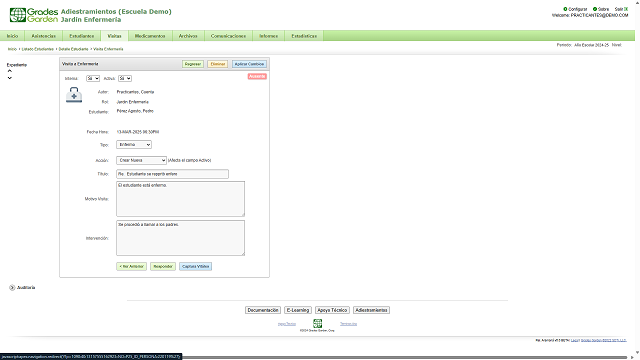The width and height of the screenshot is (640, 360).
Task: Click the Regresar button
Action: point(193,64)
